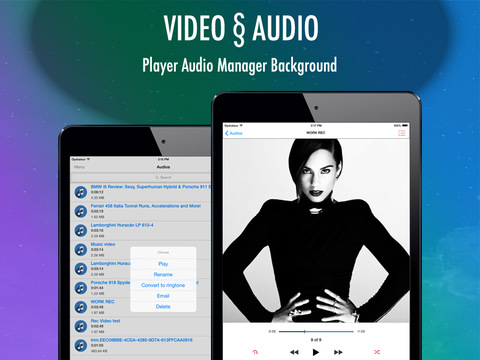The image size is (480, 360).
Task: Open the Menu button on the Audios screen
Action: (x=79, y=167)
